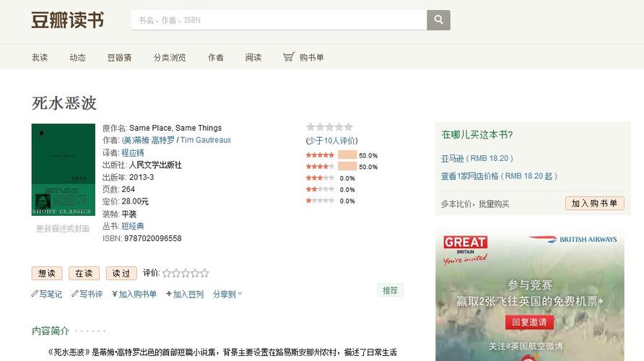Screen dimensions: 644x361
Task: Click the book cover thumbnail
Action: click(x=64, y=170)
